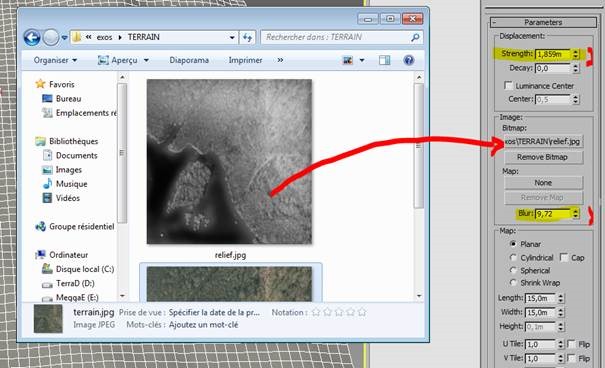Click Spécifier la date de la prise
The height and width of the screenshot is (368, 605).
(214, 312)
